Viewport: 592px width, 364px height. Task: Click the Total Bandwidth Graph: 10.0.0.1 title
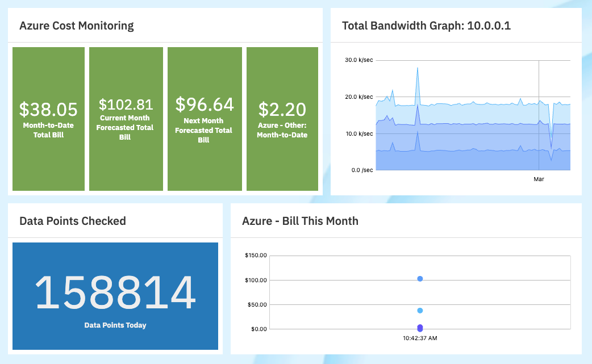[427, 26]
